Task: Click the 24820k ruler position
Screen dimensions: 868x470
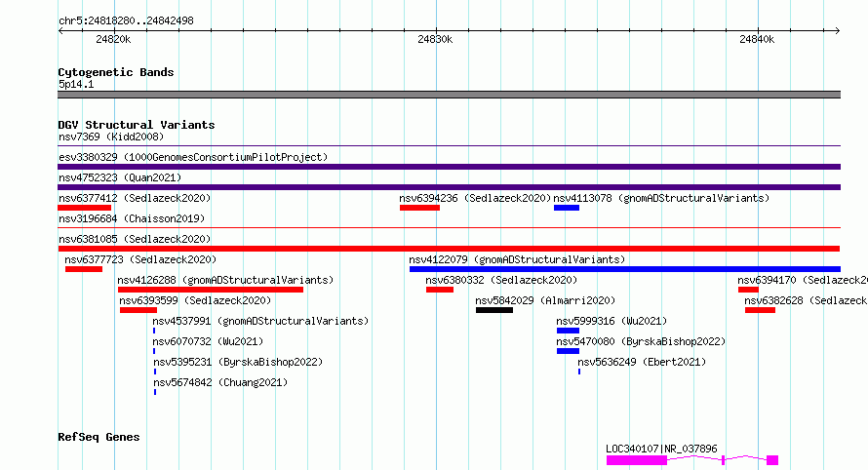Action: pos(113,39)
